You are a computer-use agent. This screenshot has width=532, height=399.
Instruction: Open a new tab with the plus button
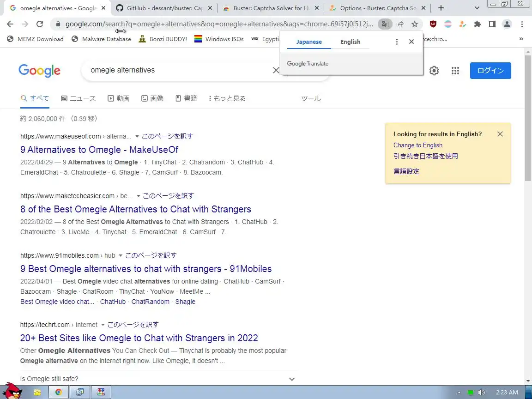[441, 8]
